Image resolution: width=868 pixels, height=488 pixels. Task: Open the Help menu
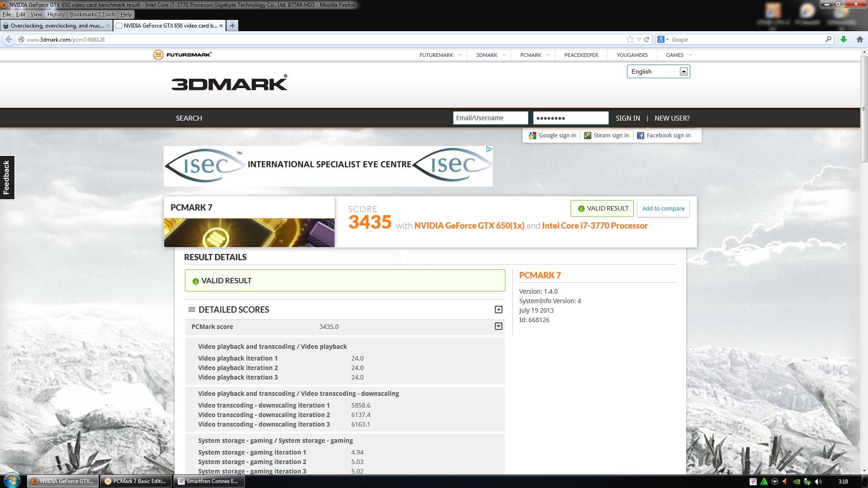[x=126, y=14]
